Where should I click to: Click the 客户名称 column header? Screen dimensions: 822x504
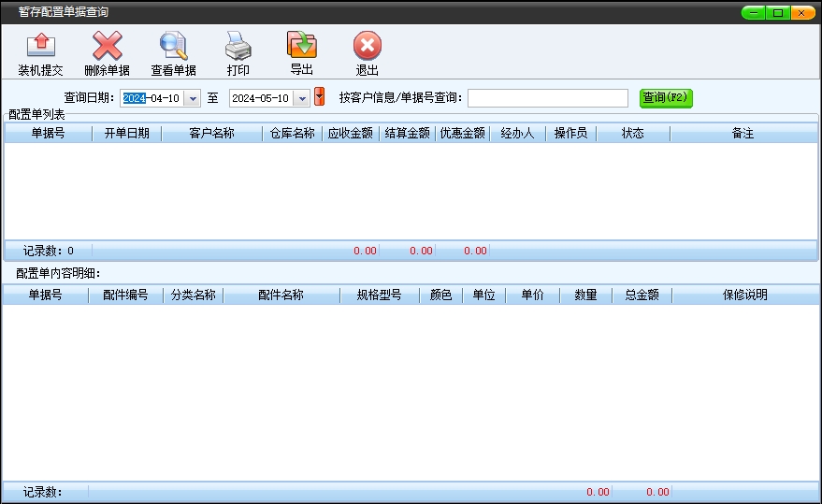click(211, 134)
